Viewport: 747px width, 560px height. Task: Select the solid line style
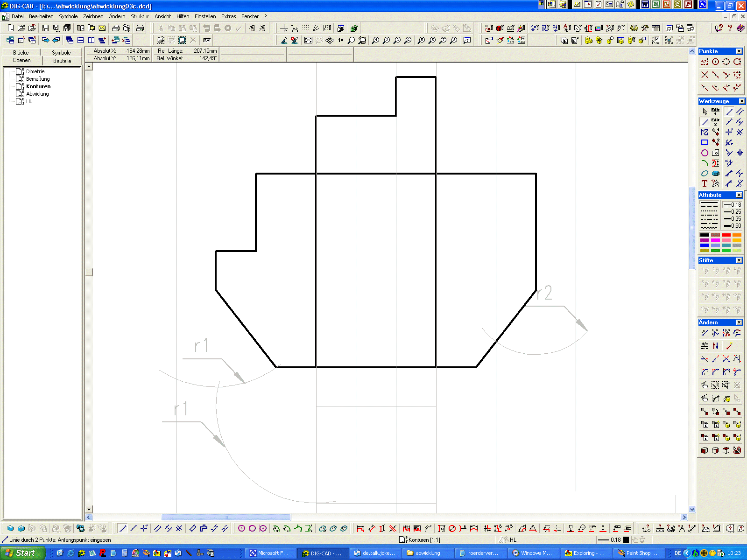[709, 203]
